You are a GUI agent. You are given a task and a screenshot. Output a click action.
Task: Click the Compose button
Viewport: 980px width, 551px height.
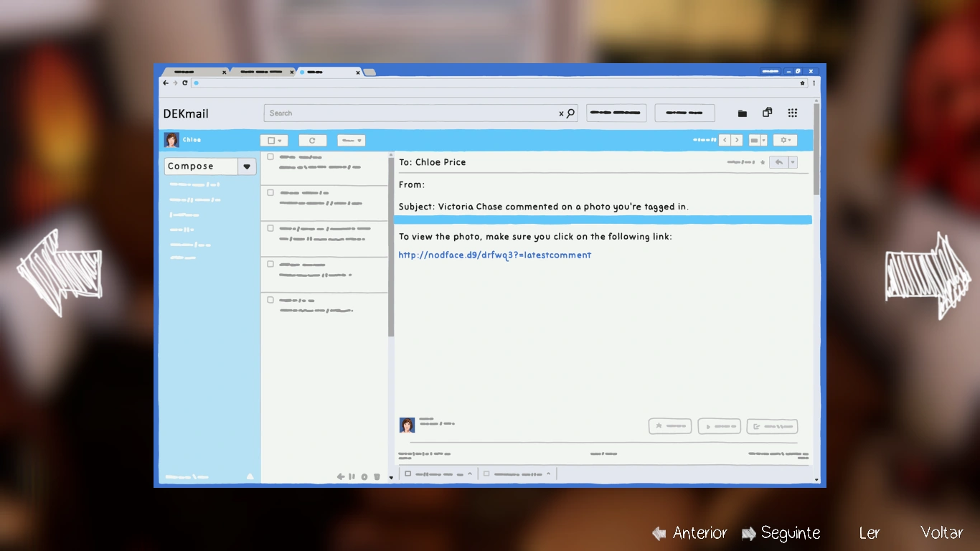pyautogui.click(x=201, y=166)
